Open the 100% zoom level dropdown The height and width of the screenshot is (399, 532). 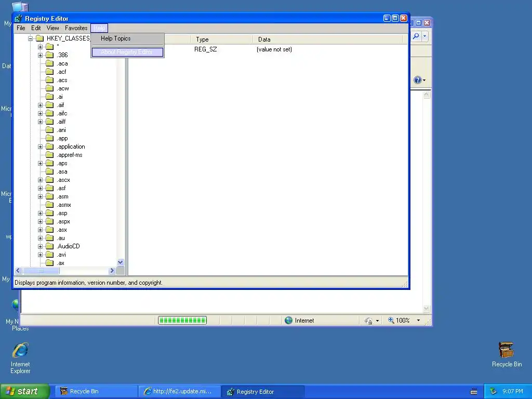[x=418, y=320]
